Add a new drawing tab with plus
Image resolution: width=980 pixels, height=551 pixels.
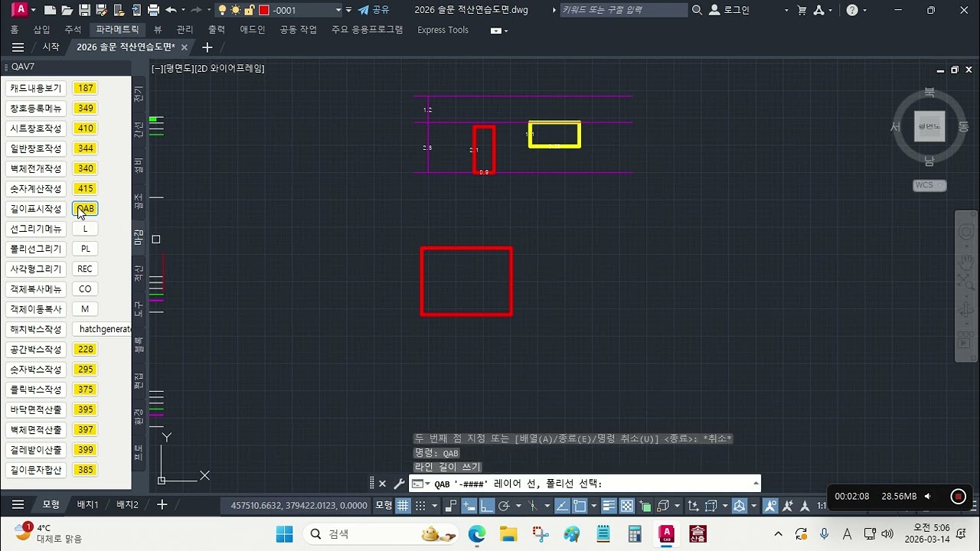207,47
